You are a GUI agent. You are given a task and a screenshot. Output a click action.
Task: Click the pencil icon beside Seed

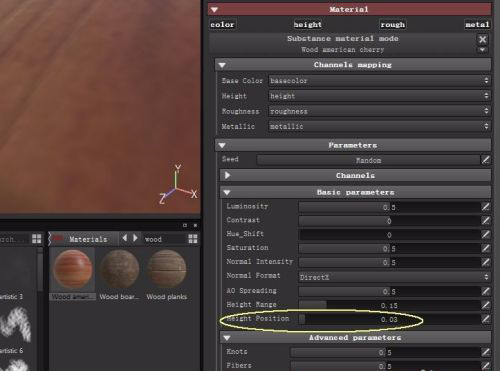(485, 160)
